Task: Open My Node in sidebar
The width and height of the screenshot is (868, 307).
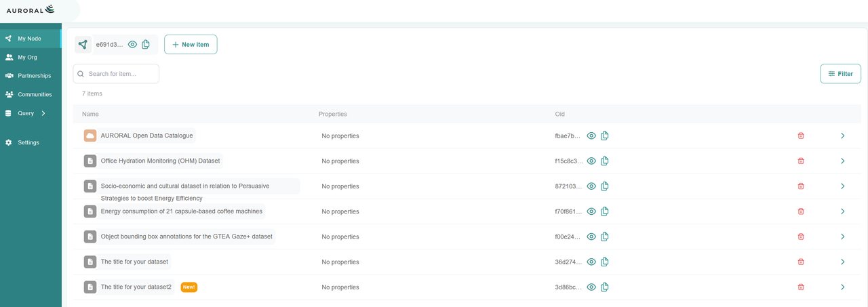Action: pyautogui.click(x=31, y=39)
